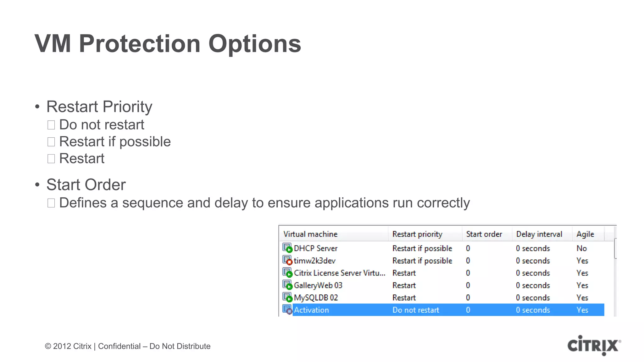
Task: Sort by Start order column header
Action: (x=487, y=234)
